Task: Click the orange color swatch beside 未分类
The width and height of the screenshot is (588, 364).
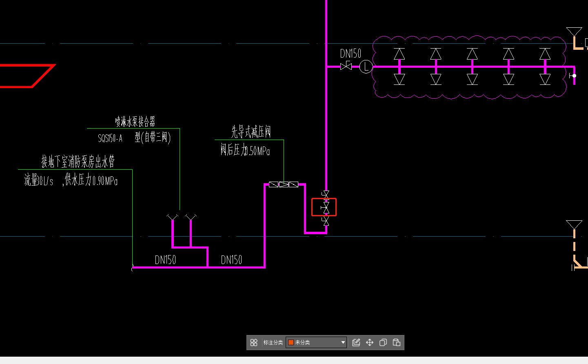Action: coord(291,342)
